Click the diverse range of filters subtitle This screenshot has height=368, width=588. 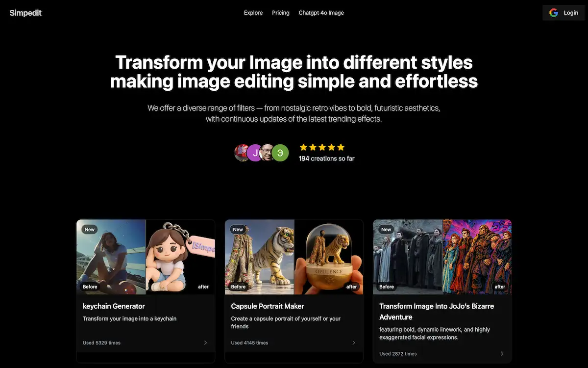[294, 113]
